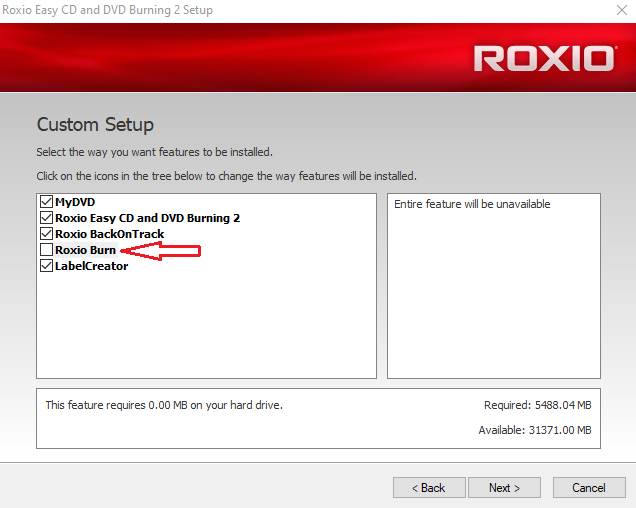636x508 pixels.
Task: Click 'This feature requires 0.00 MB' text
Action: coord(164,405)
